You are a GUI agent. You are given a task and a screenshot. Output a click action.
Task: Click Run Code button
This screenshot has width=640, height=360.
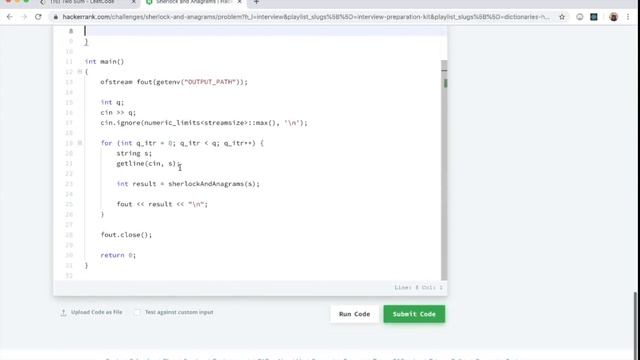354,314
